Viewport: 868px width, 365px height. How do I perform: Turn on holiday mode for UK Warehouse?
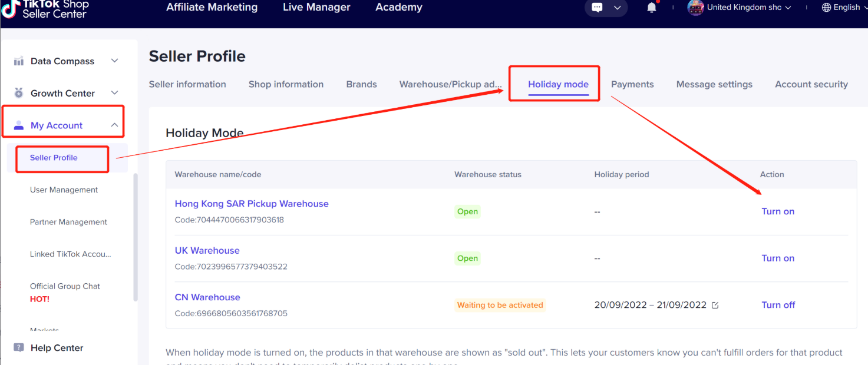click(778, 258)
